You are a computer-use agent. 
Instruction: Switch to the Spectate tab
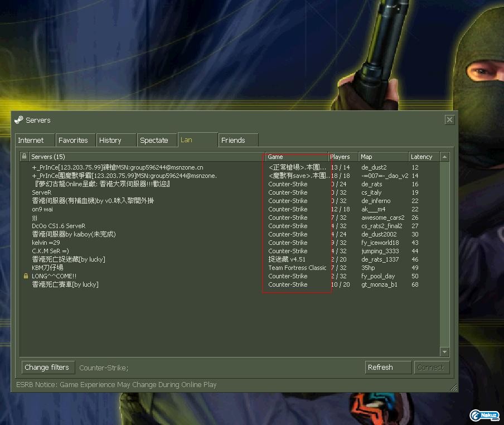point(157,140)
